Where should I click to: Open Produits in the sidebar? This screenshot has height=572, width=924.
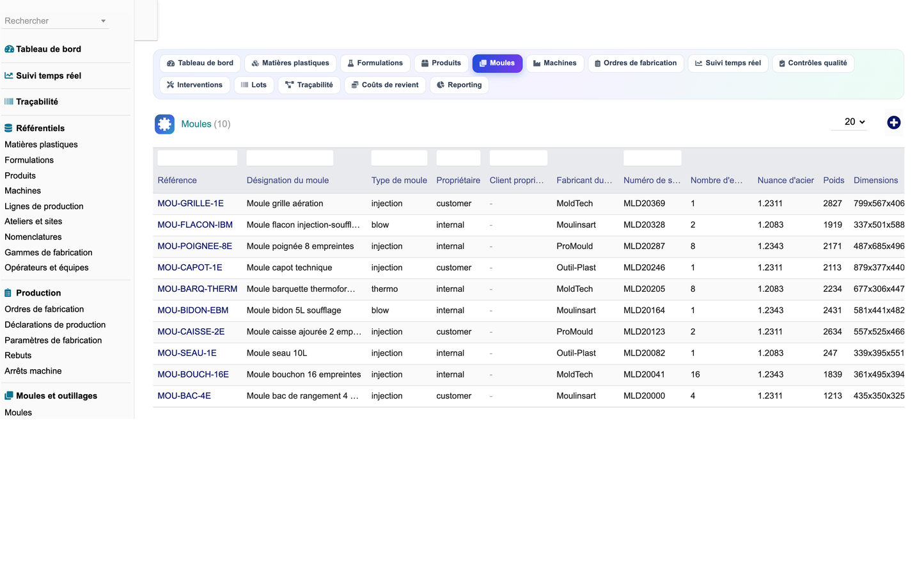[x=20, y=175]
